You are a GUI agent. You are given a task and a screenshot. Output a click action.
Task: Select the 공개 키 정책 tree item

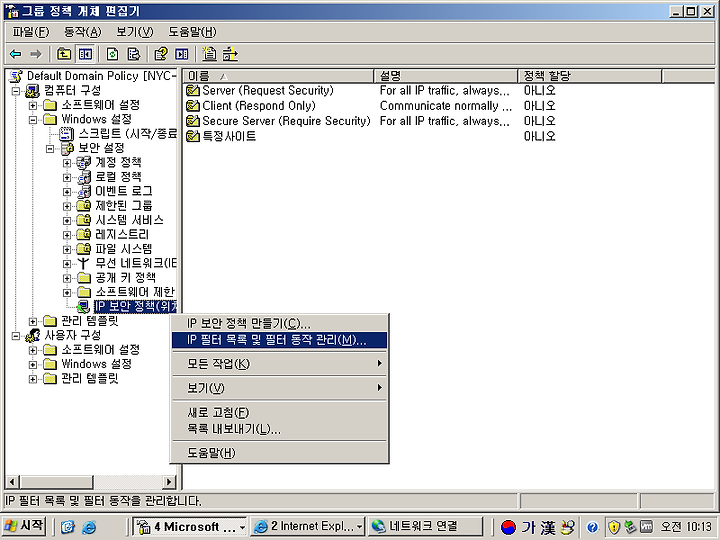(x=125, y=277)
